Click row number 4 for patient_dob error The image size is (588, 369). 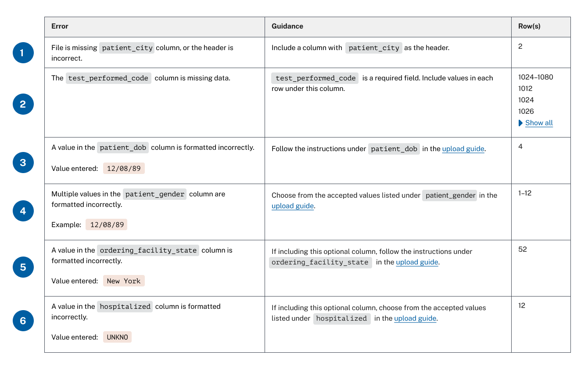520,147
